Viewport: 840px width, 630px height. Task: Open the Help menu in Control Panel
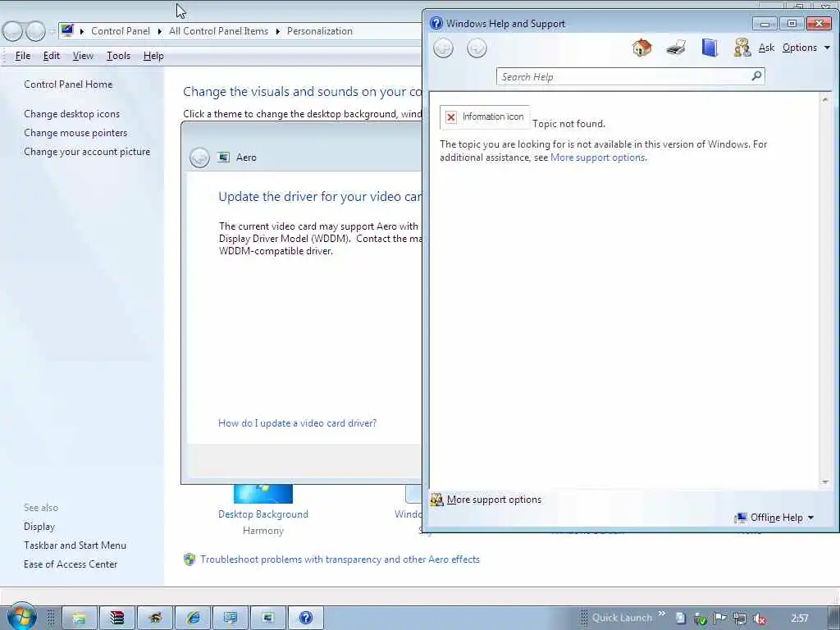(153, 56)
